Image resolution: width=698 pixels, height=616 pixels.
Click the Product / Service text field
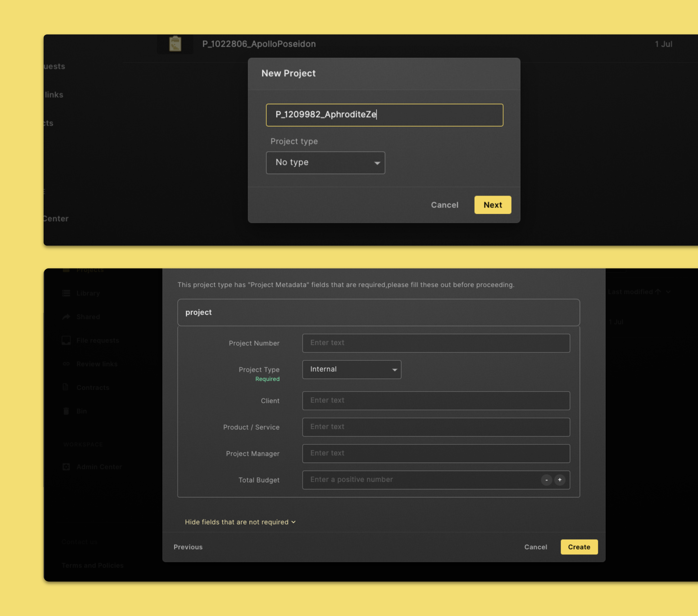pyautogui.click(x=436, y=427)
